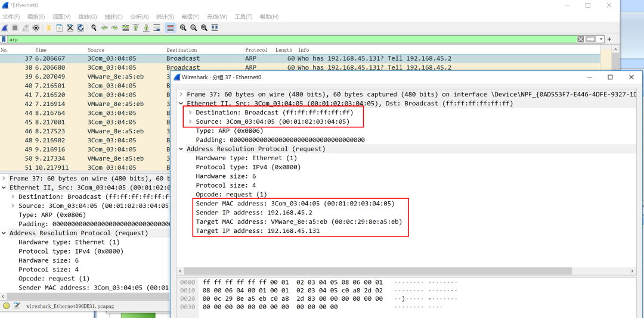Viewport: 644px width, 318px height.
Task: Add a filter button with the plus icon
Action: click(609, 39)
